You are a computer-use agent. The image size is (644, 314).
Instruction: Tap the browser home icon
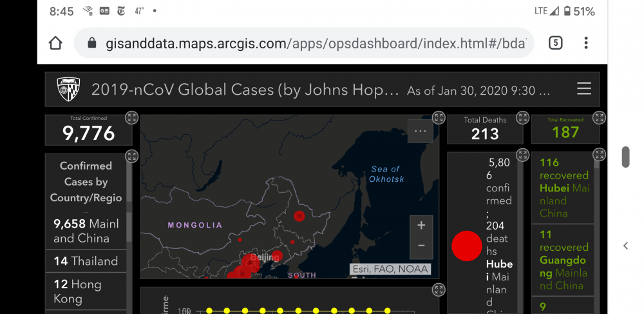(55, 43)
